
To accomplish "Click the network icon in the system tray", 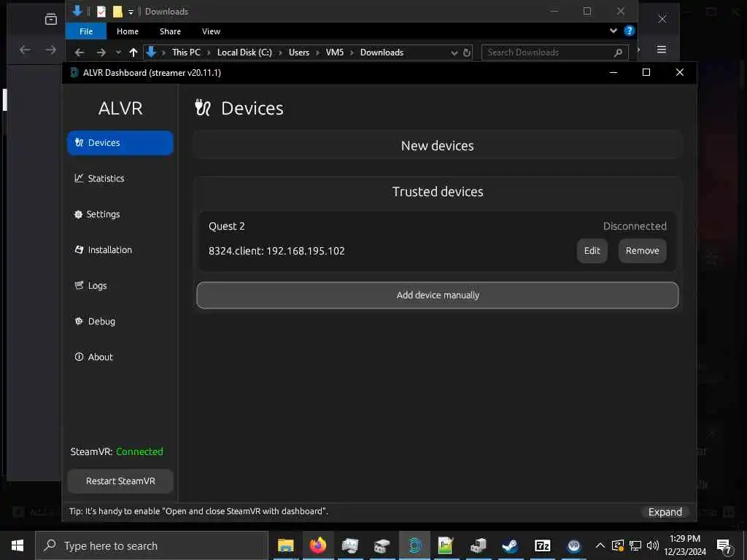I will (x=635, y=545).
